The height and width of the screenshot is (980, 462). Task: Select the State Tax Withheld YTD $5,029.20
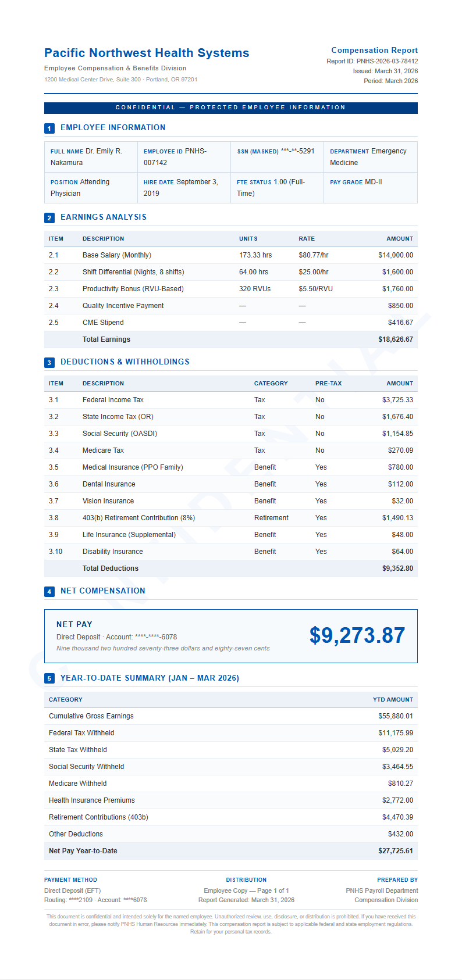[x=397, y=750]
